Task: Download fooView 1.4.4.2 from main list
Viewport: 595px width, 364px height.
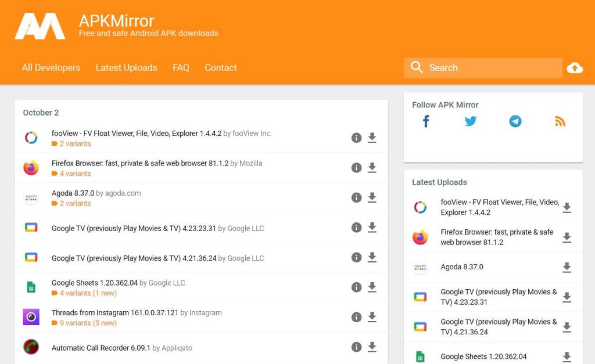Action: (x=372, y=138)
